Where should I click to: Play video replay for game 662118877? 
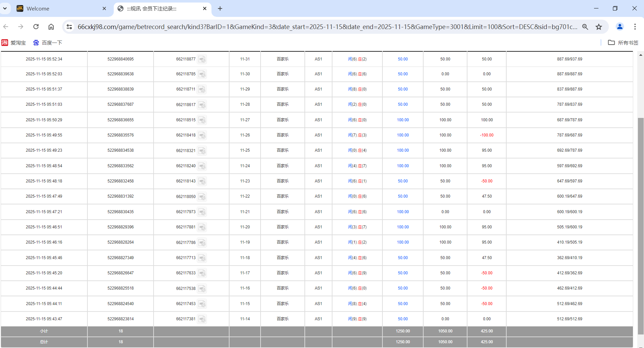(202, 59)
